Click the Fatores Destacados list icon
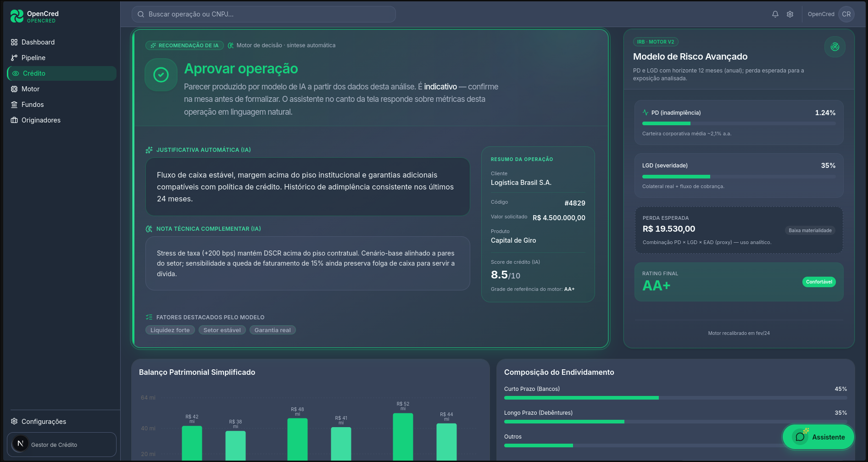 click(149, 317)
